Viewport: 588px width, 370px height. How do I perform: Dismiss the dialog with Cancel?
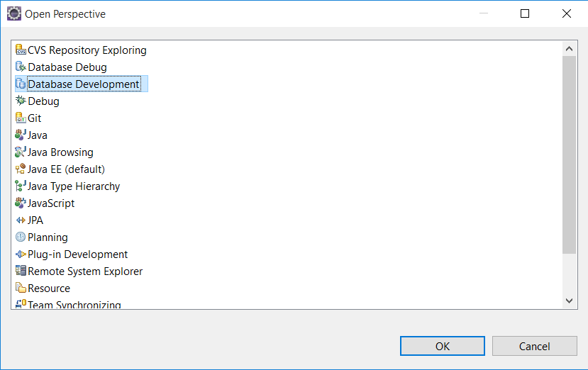(x=534, y=346)
